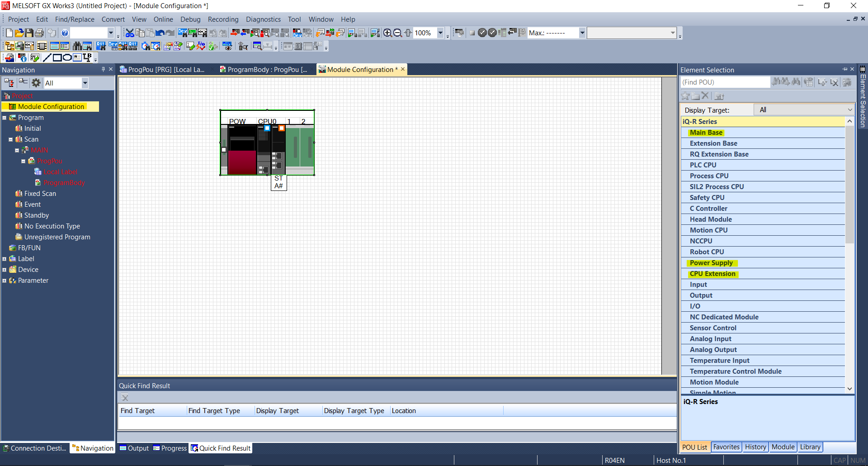Select the CPU Extension category

point(763,274)
